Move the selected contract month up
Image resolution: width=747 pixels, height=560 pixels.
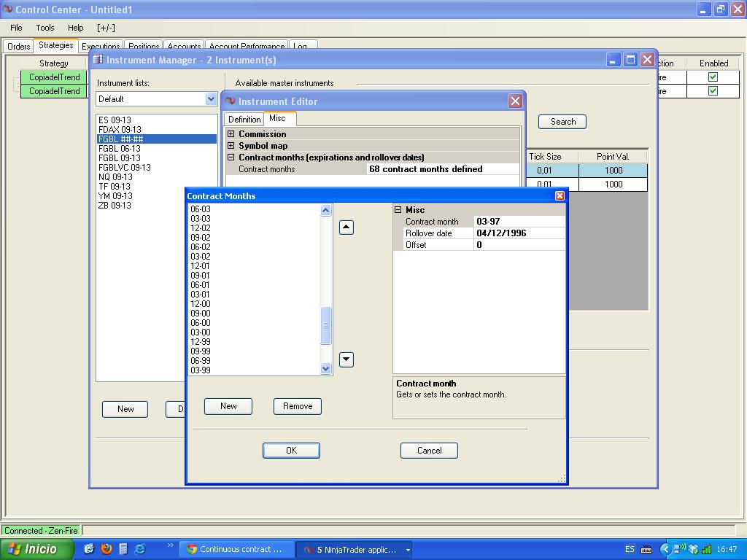click(x=347, y=227)
